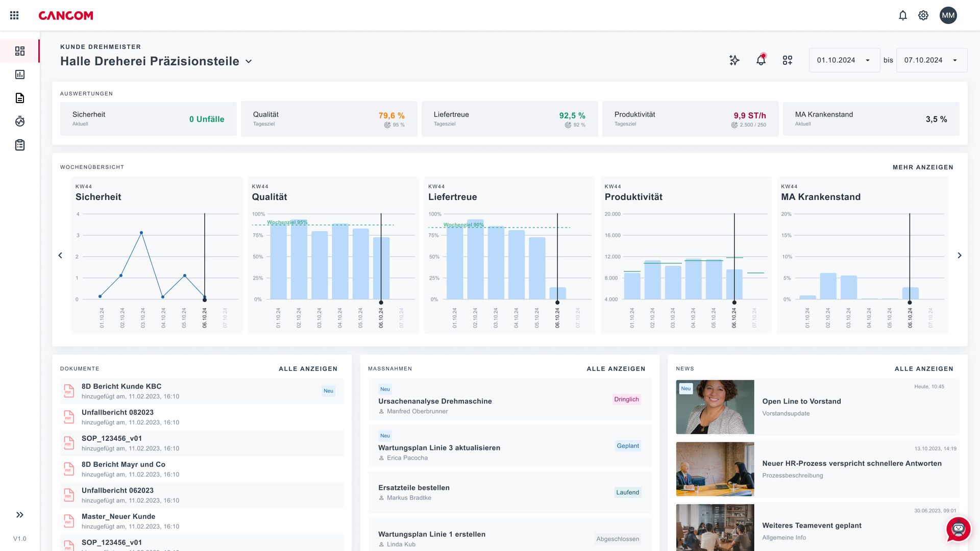This screenshot has height=551, width=980.
Task: Open the end date 07.10.2024 dropdown
Action: 931,60
